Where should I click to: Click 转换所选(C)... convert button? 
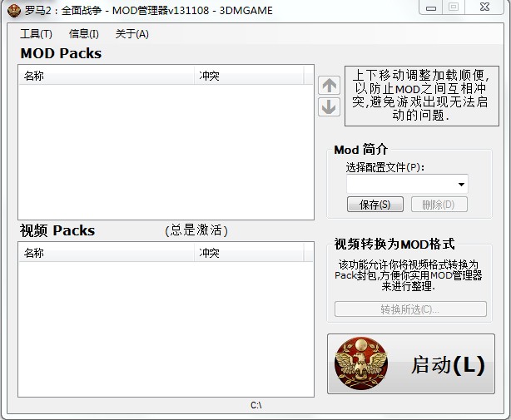coord(410,309)
